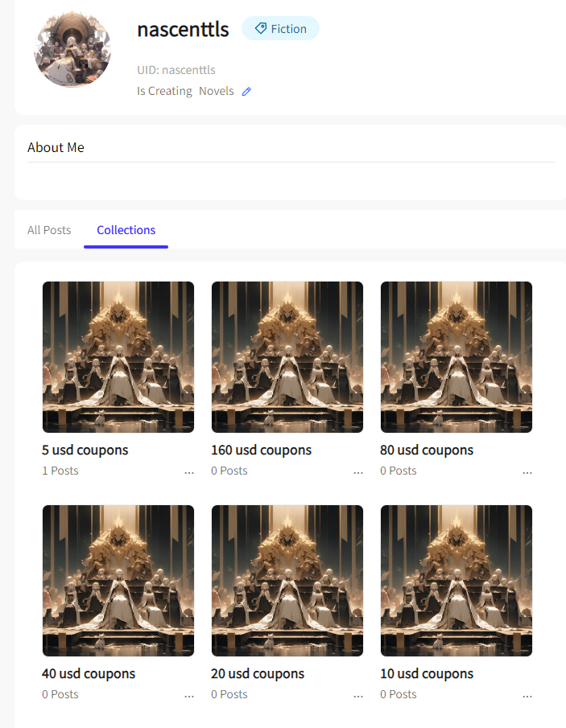Click the pencil edit icon beside Novels
Screen dimensions: 566x728
(x=246, y=92)
